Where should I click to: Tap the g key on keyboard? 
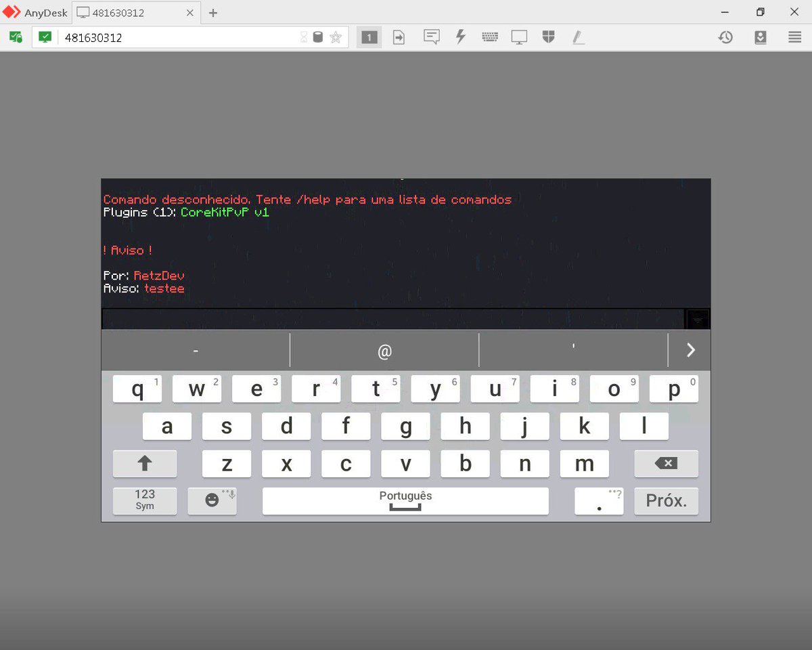[x=405, y=427]
